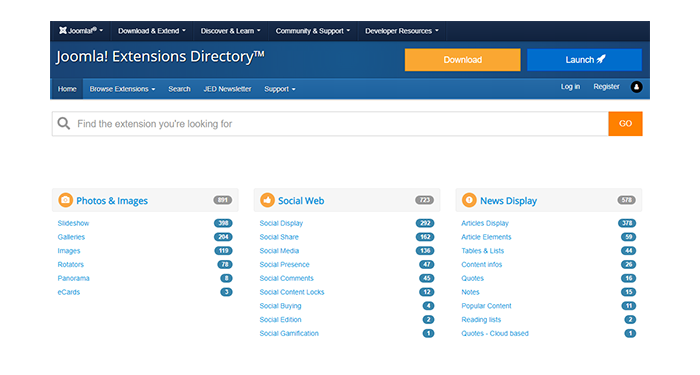Viewport: 700px width, 375px height.
Task: Click the Log in link
Action: (x=571, y=87)
